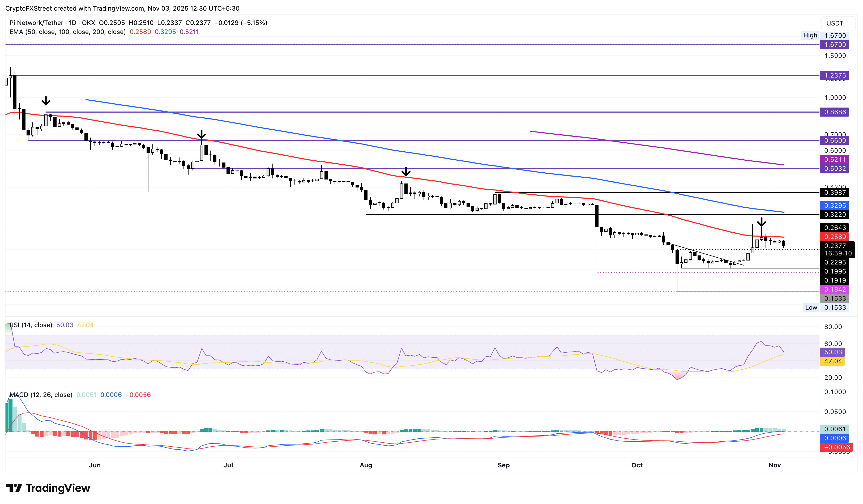Click the down arrow above the latest candles
Viewport: 863px width, 504px height.
761,222
